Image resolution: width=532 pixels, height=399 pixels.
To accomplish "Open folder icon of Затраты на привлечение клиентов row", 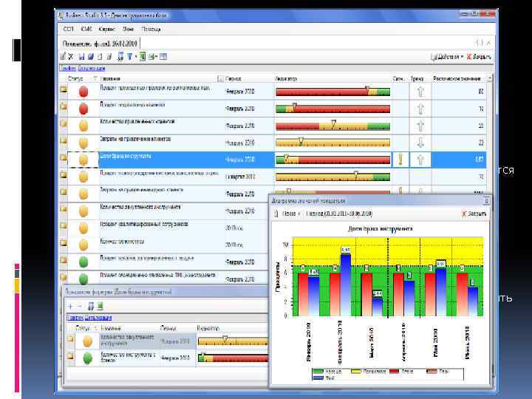I will [x=64, y=140].
